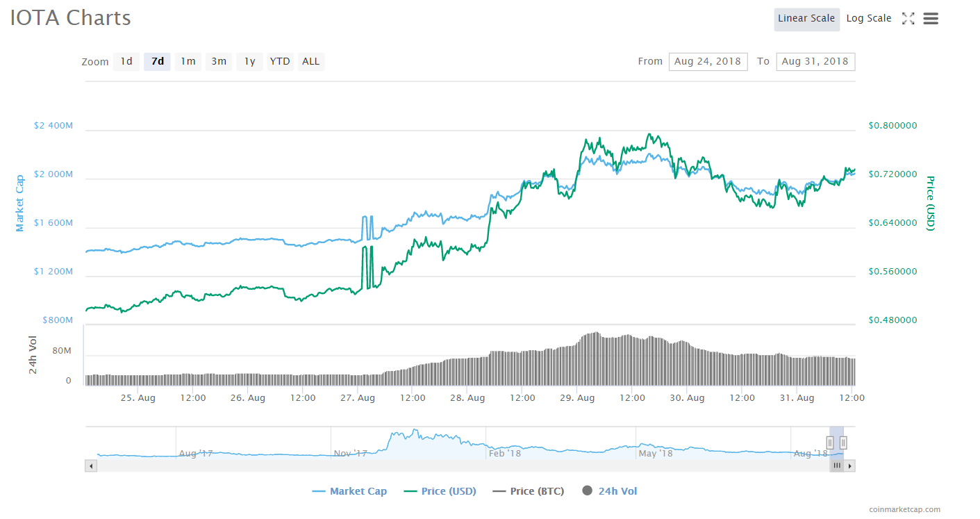980x519 pixels.
Task: Open coinmarketcap.com credit link
Action: coord(904,510)
